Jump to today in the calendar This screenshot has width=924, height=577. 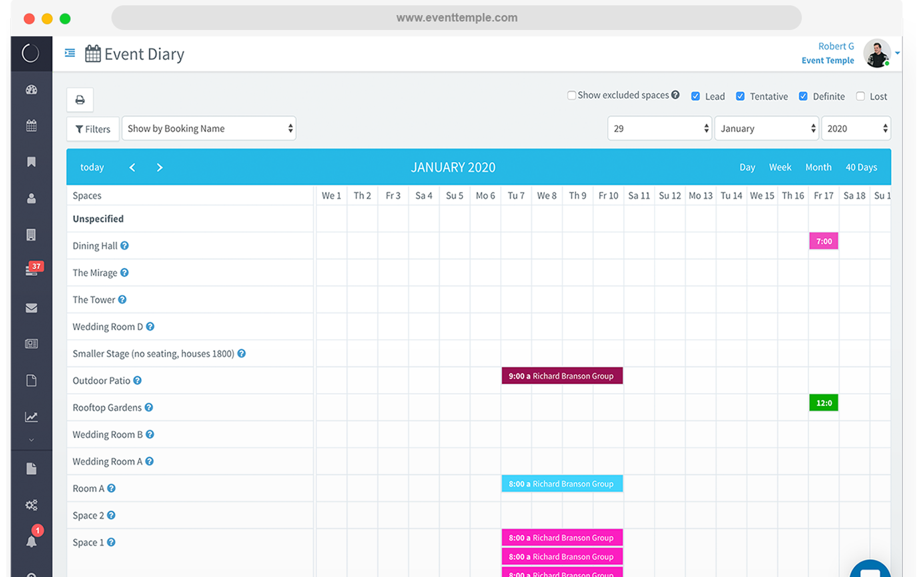(x=92, y=167)
